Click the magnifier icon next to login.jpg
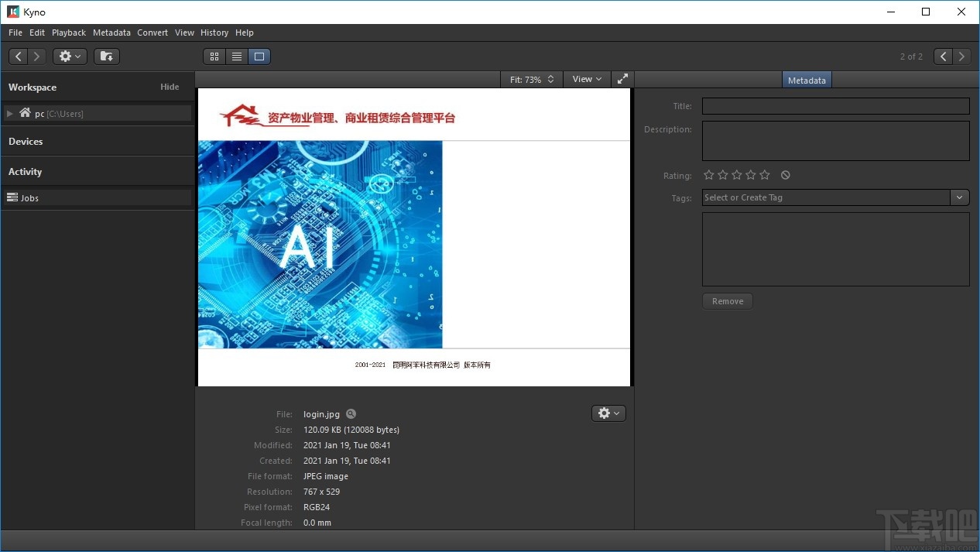 (x=351, y=414)
